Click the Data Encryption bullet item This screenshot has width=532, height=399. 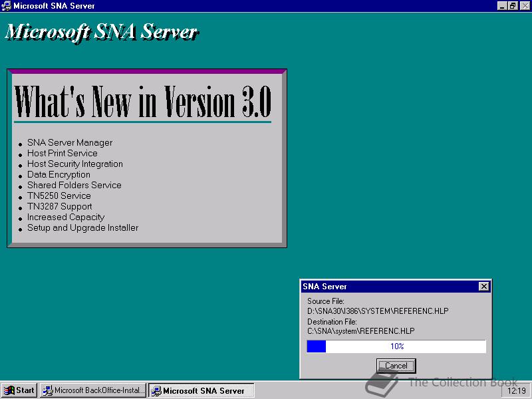(59, 174)
